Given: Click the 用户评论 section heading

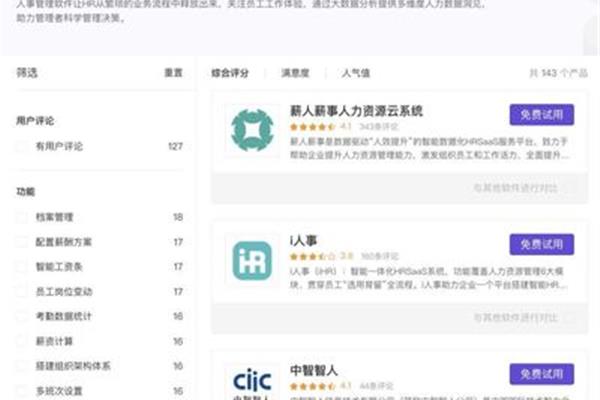Looking at the screenshot, I should point(35,121).
